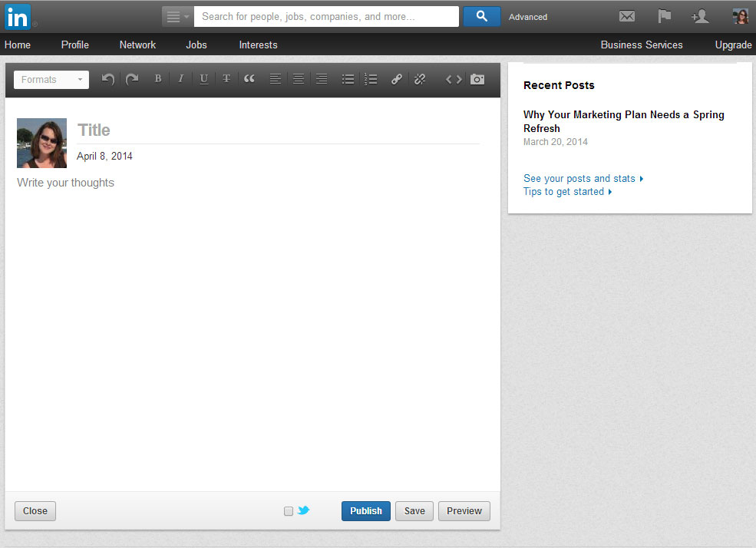Screen dimensions: 756x548
Task: Apply strikethrough formatting
Action: pos(226,79)
